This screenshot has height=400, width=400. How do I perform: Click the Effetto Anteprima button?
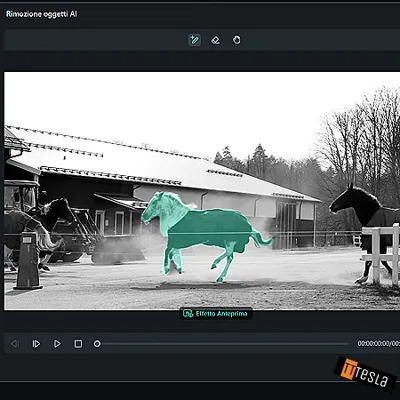point(216,314)
